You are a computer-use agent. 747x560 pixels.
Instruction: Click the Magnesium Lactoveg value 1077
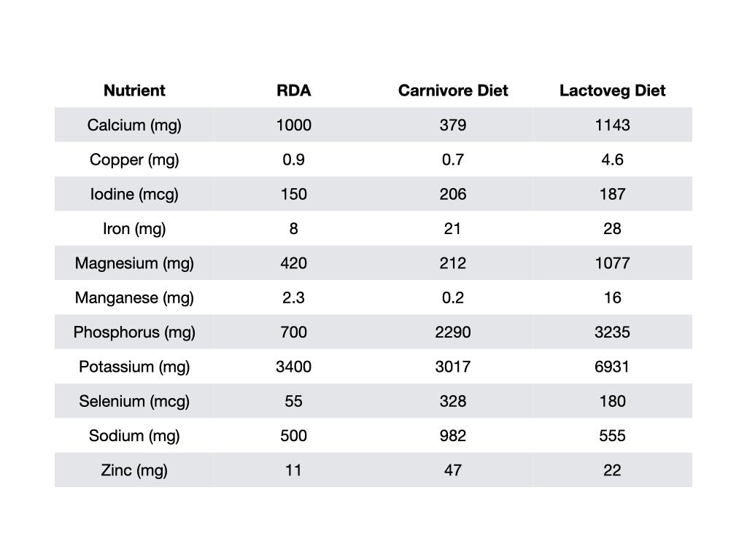[x=612, y=263]
